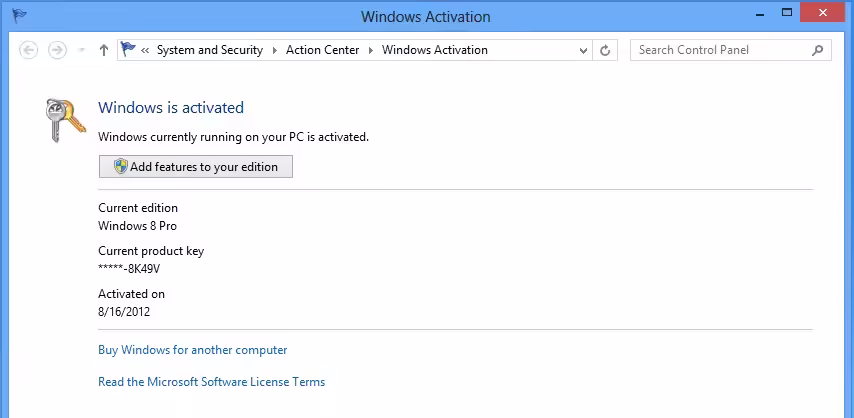Select Windows Activation breadcrumb
Viewport: 854px width, 418px height.
tap(435, 50)
